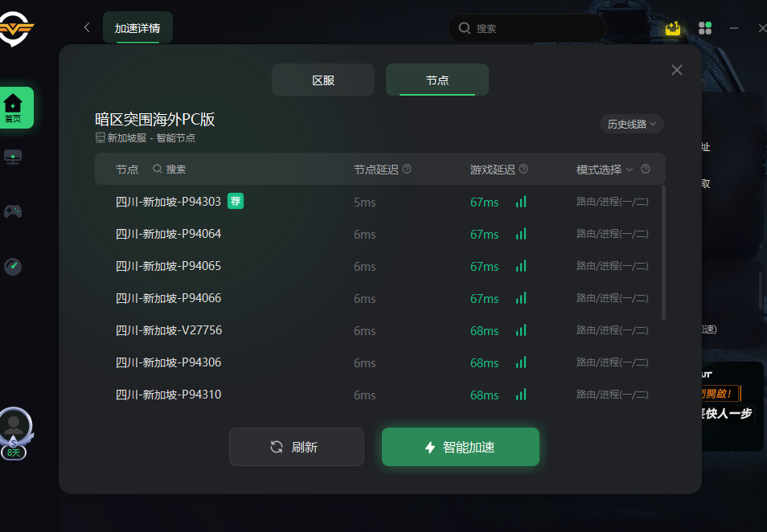Image resolution: width=767 pixels, height=532 pixels.
Task: Open the monitor icon in the sidebar
Action: 13,158
